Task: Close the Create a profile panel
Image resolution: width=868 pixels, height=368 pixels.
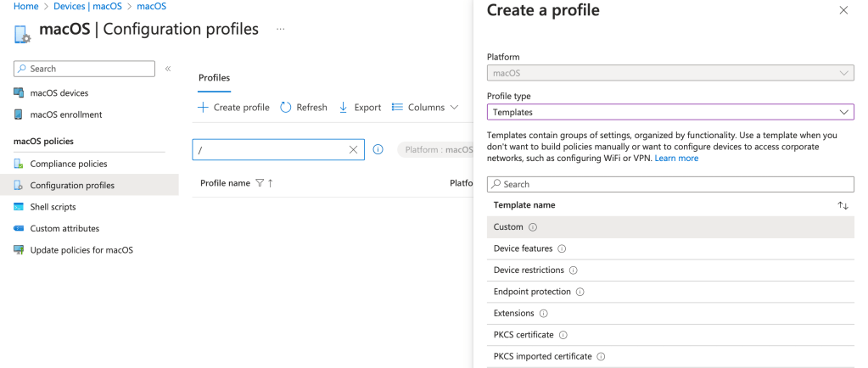Action: [x=843, y=11]
